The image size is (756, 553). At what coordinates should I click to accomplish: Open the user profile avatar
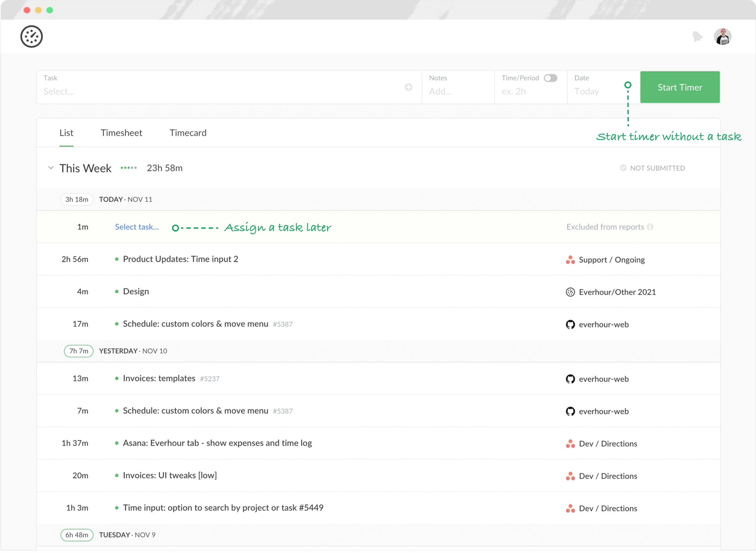point(723,36)
